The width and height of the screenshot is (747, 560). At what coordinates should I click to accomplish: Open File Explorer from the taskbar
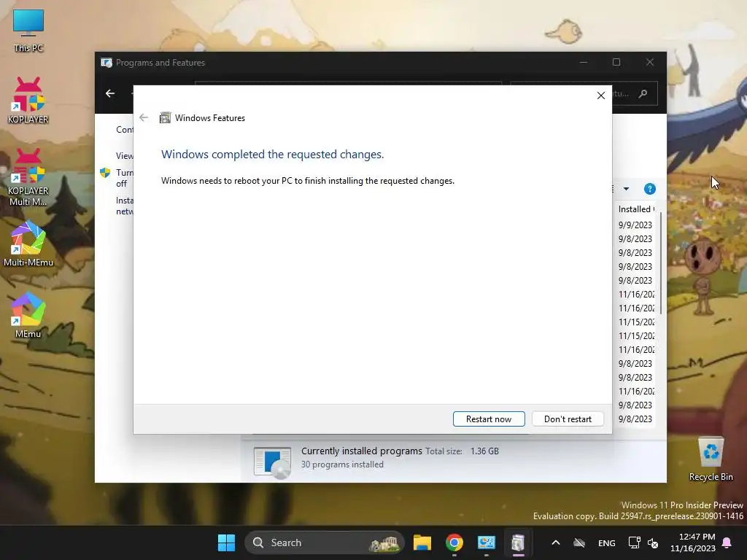[422, 542]
